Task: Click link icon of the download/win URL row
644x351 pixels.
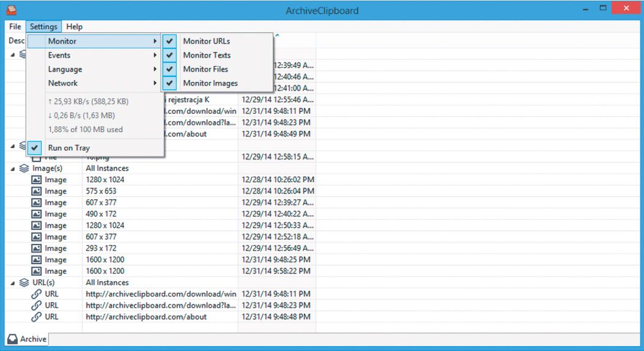Action: click(37, 294)
